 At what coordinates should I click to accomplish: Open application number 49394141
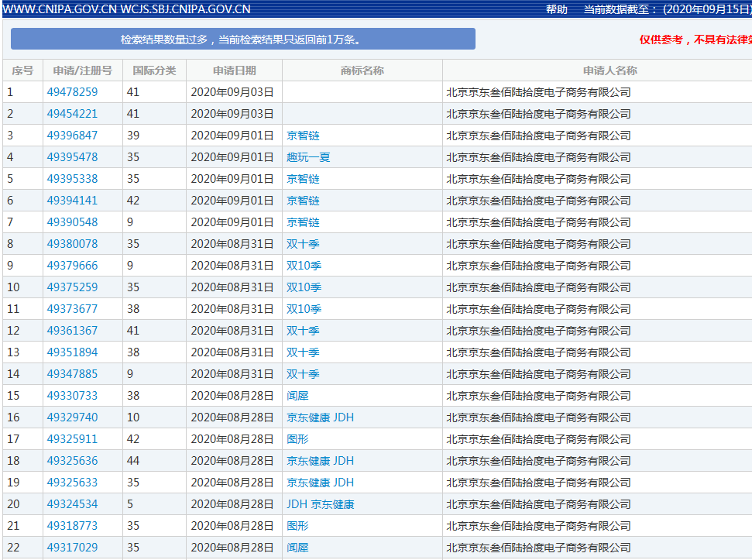point(73,201)
